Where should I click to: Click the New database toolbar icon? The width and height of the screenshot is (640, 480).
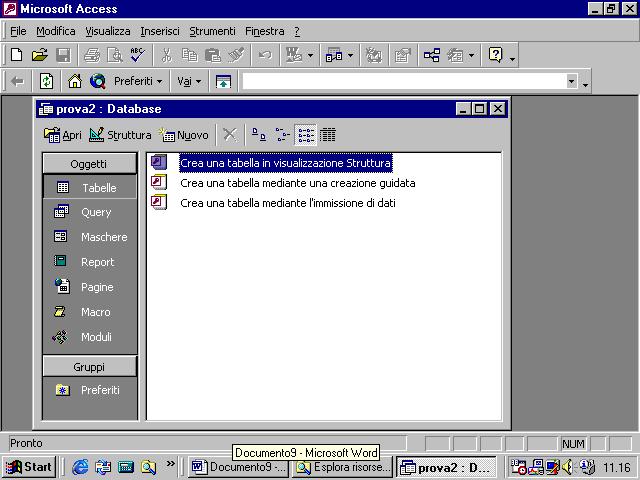click(x=16, y=55)
